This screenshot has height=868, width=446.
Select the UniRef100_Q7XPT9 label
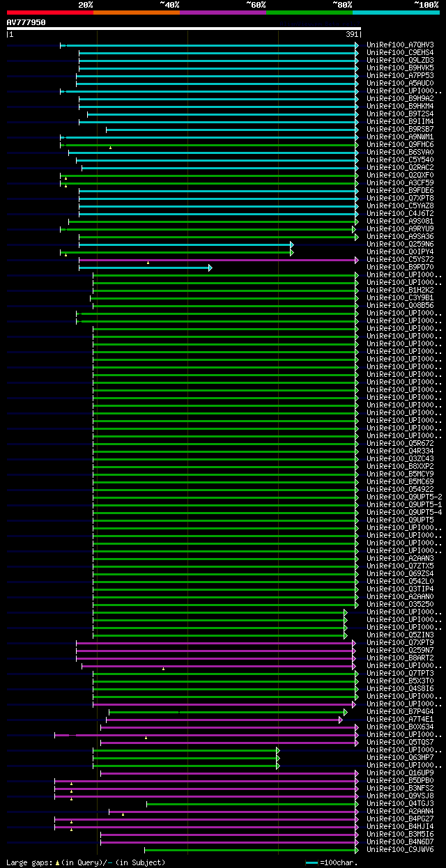click(x=400, y=642)
